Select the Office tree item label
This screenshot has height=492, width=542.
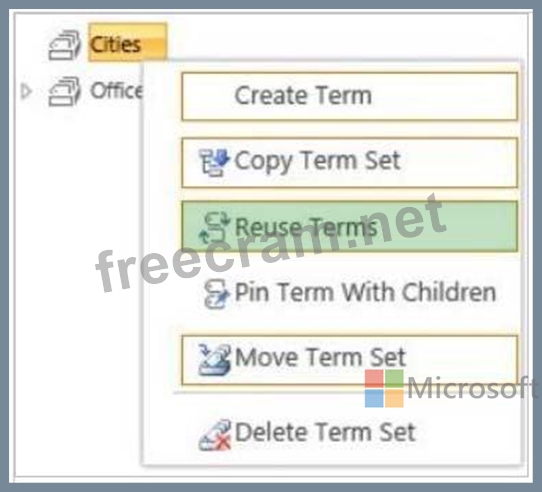point(116,90)
